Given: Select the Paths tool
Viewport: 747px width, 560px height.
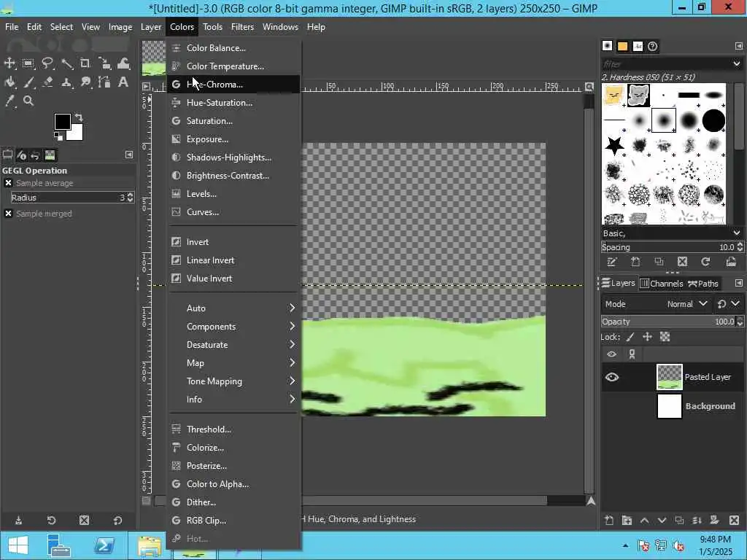Looking at the screenshot, I should (x=104, y=82).
